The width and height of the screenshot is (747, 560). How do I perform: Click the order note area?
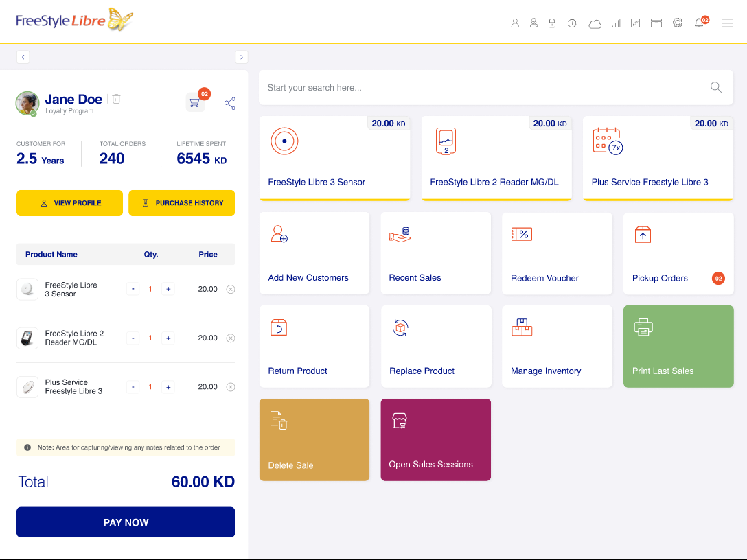pos(126,447)
